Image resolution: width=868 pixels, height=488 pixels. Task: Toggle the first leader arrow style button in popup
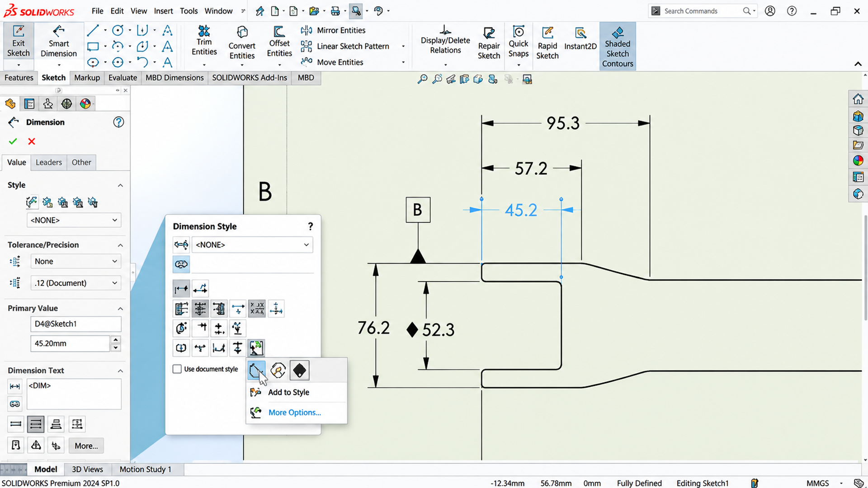181,288
